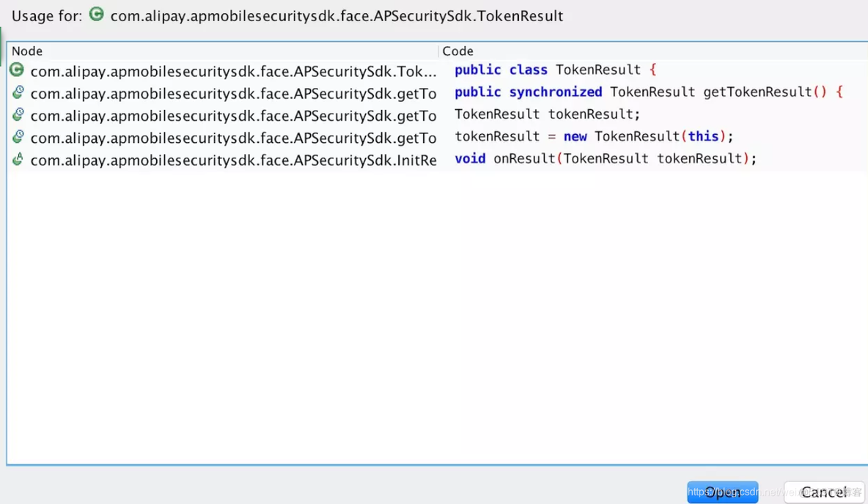Click the code line 'TokenResult tokenResult;'

pyautogui.click(x=547, y=114)
